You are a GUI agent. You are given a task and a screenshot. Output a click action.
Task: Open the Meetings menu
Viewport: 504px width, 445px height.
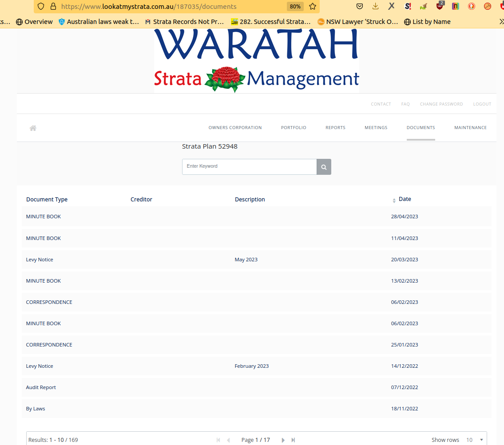click(376, 128)
